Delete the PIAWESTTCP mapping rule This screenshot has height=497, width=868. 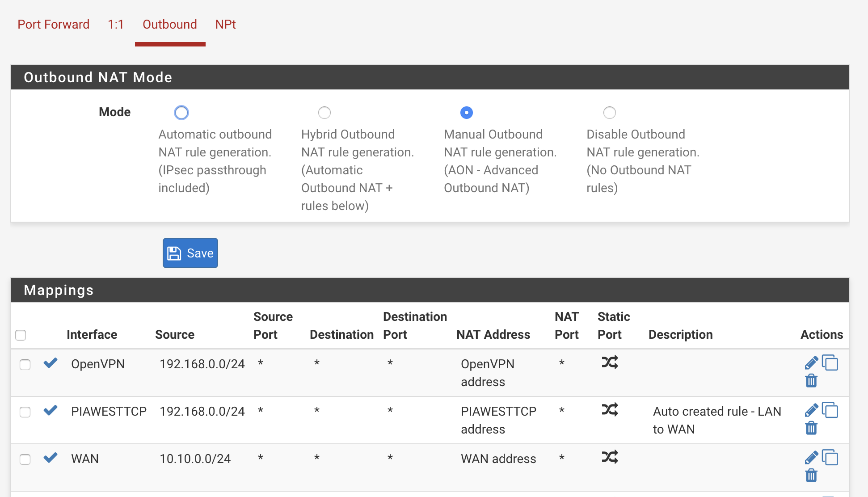pos(811,428)
